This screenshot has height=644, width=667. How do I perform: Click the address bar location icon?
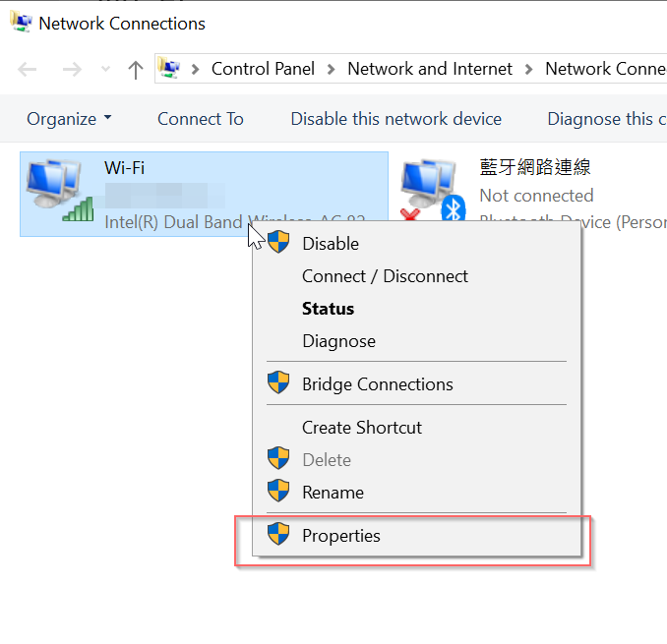tap(169, 68)
